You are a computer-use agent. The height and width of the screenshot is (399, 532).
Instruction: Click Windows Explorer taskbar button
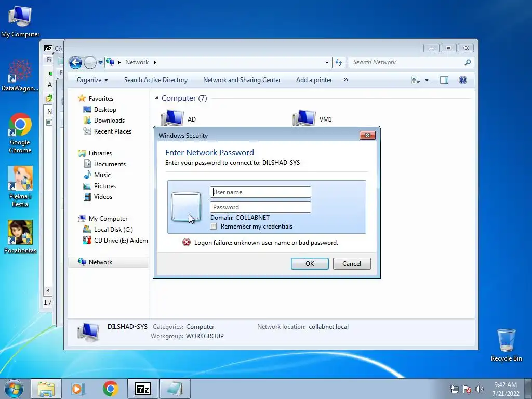pyautogui.click(x=46, y=389)
